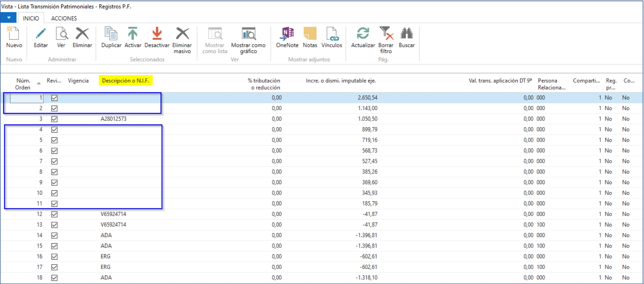Click the Borrar filtro icon
The image size is (644, 284).
(386, 33)
